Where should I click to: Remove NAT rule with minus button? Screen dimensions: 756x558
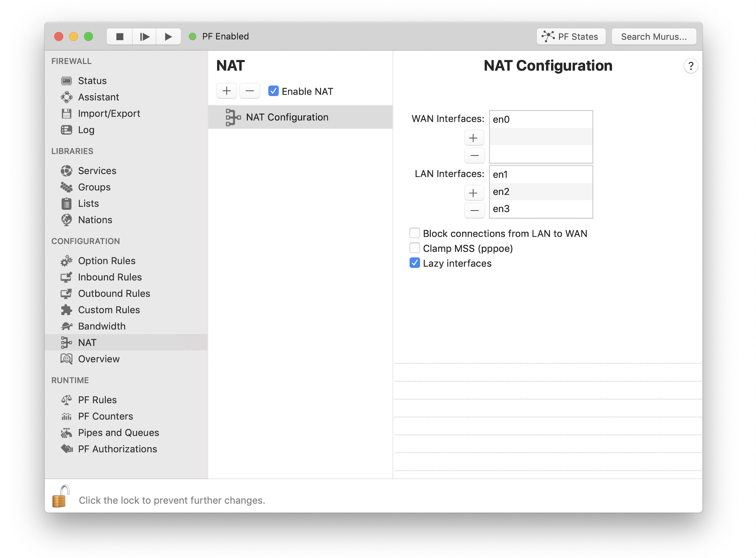(250, 91)
